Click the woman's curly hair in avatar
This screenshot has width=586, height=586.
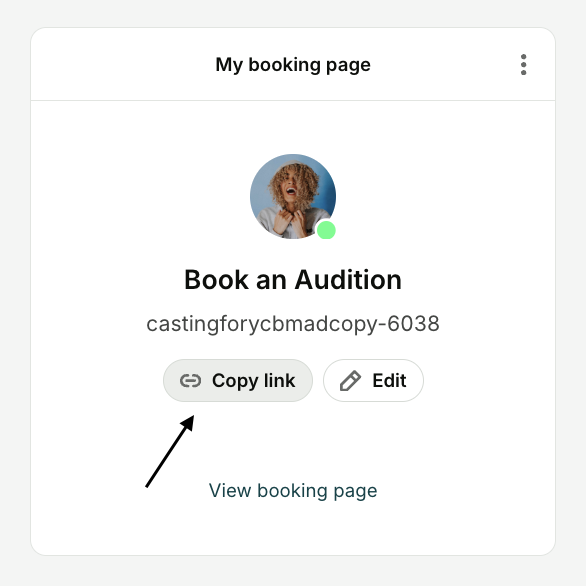(294, 179)
